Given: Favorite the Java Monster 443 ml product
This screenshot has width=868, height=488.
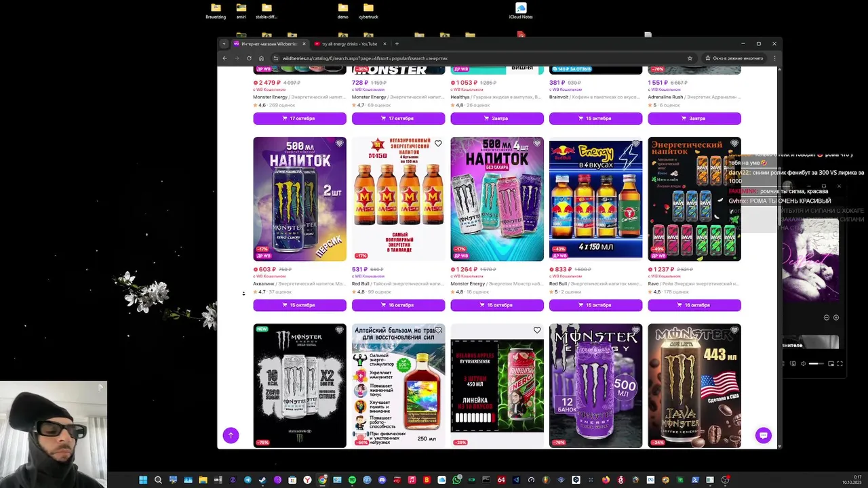Looking at the screenshot, I should click(734, 330).
